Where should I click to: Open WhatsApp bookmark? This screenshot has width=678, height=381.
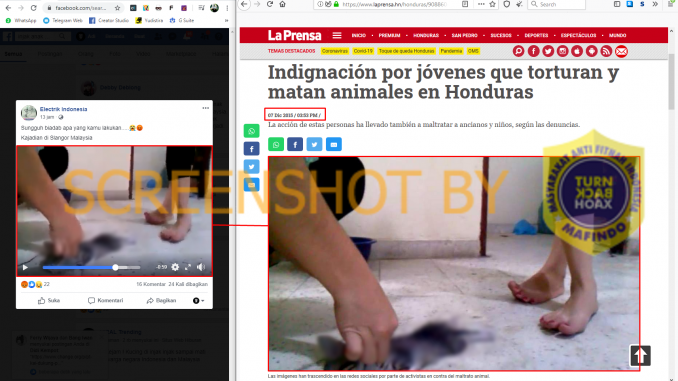[x=21, y=20]
